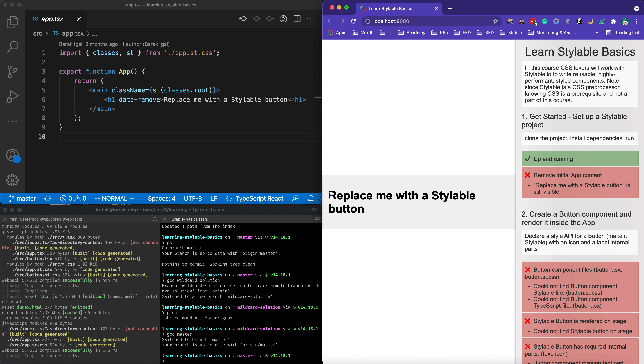Go forward in Chrome

click(x=342, y=21)
